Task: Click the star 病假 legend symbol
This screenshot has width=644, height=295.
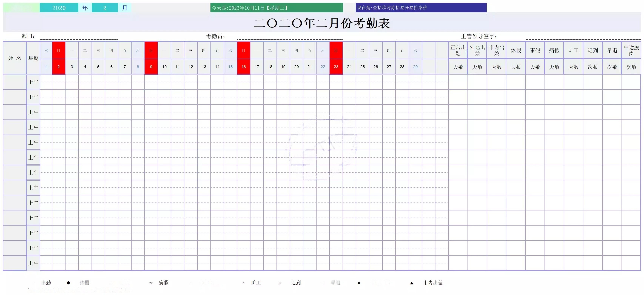Action: point(151,283)
